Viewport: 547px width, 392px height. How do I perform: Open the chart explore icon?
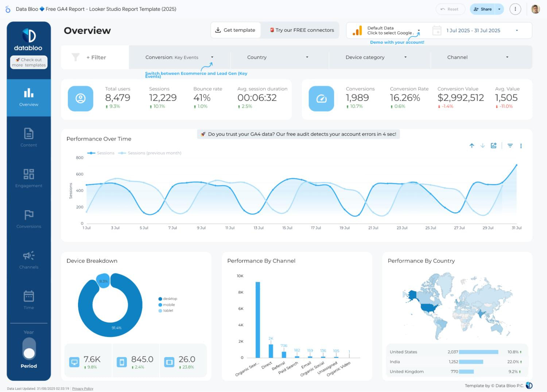coord(494,146)
